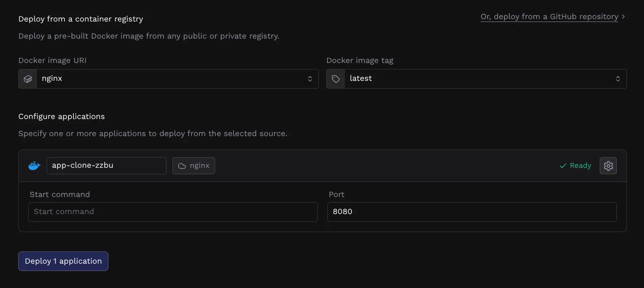Select the Port value 8080 field
Image resolution: width=644 pixels, height=288 pixels.
tap(472, 212)
